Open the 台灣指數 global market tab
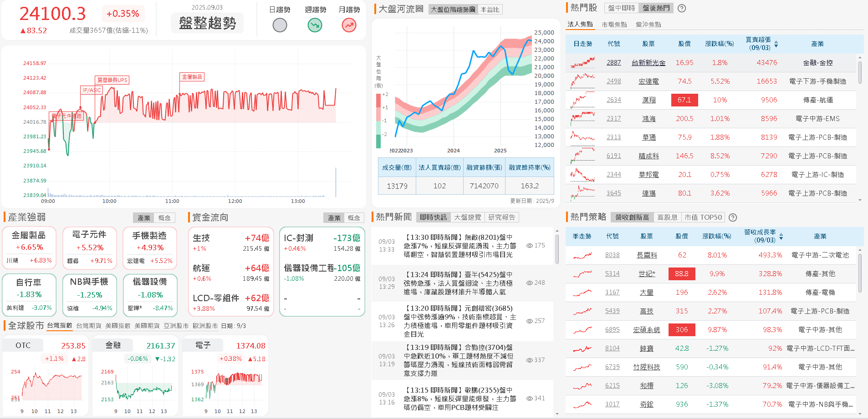Viewport: 868px width, 419px height. (60, 326)
